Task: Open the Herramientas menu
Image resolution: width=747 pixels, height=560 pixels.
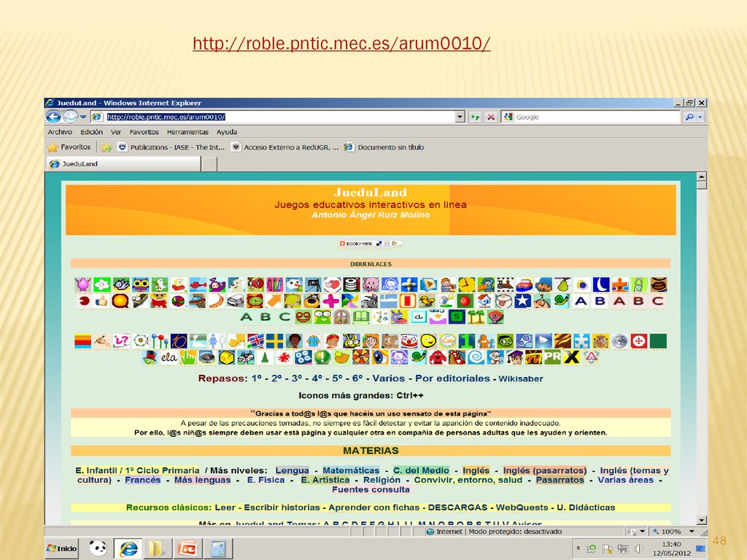Action: click(x=187, y=132)
